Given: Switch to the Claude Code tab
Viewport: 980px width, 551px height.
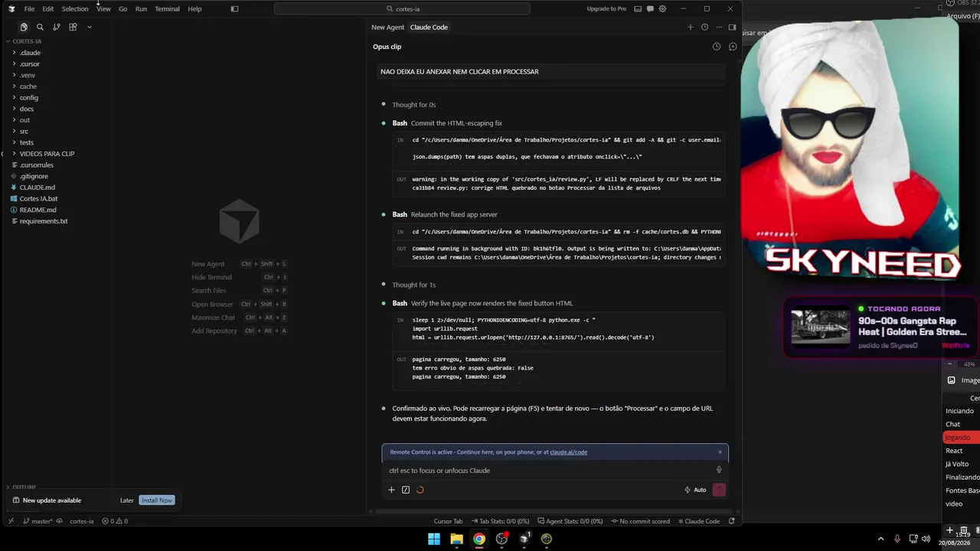Looking at the screenshot, I should 429,27.
